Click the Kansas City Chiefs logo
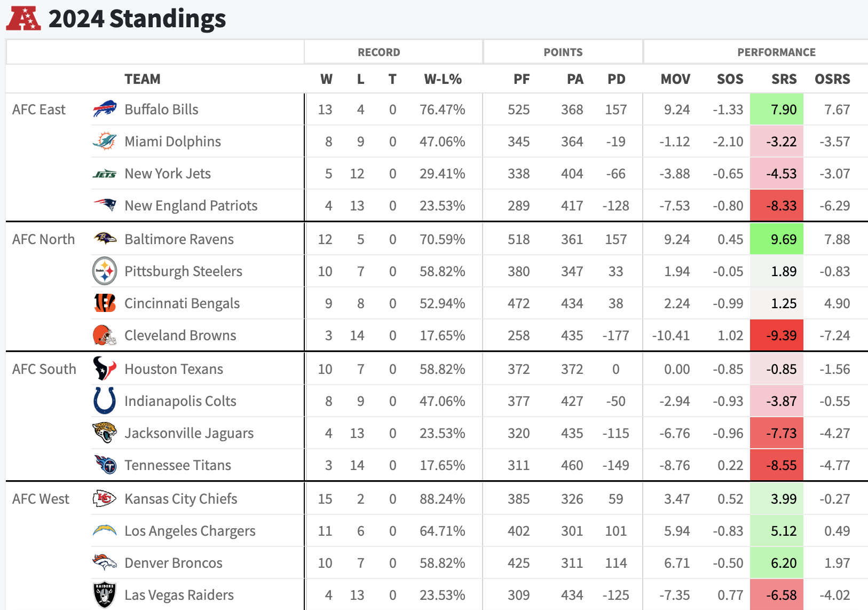This screenshot has height=610, width=868. pos(105,498)
